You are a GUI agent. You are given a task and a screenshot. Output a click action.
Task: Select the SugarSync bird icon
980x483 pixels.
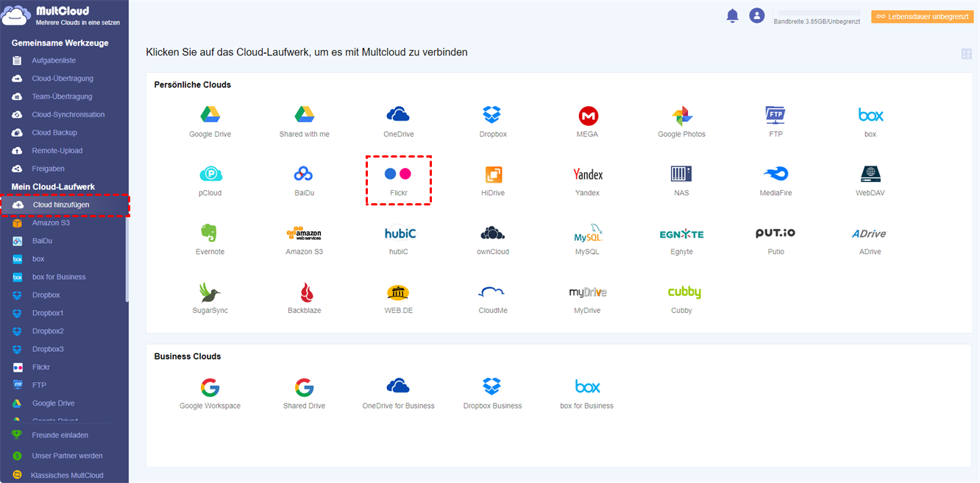210,292
